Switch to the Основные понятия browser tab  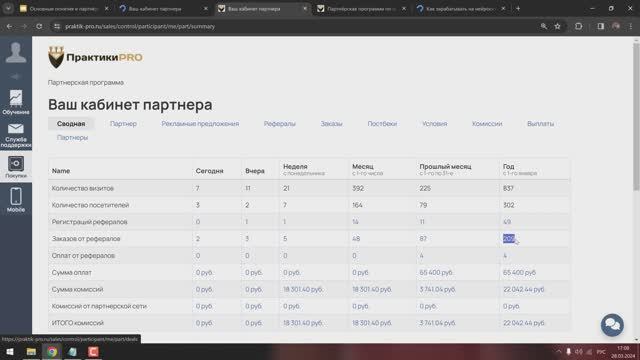coord(64,8)
